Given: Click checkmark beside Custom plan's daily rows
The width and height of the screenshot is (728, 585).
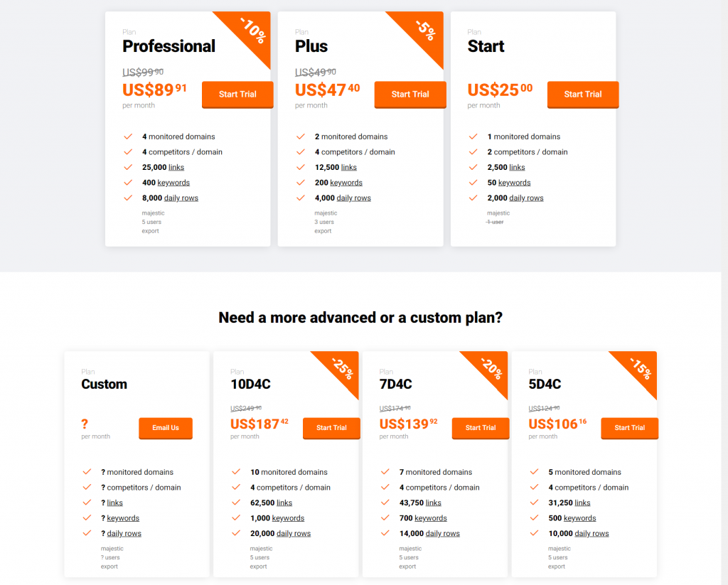Looking at the screenshot, I should (x=87, y=533).
